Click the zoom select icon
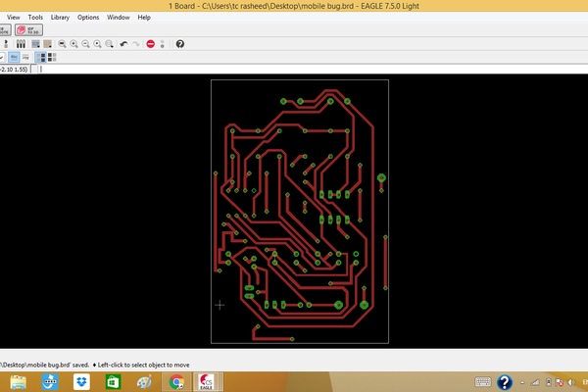The image size is (588, 392). [x=109, y=44]
